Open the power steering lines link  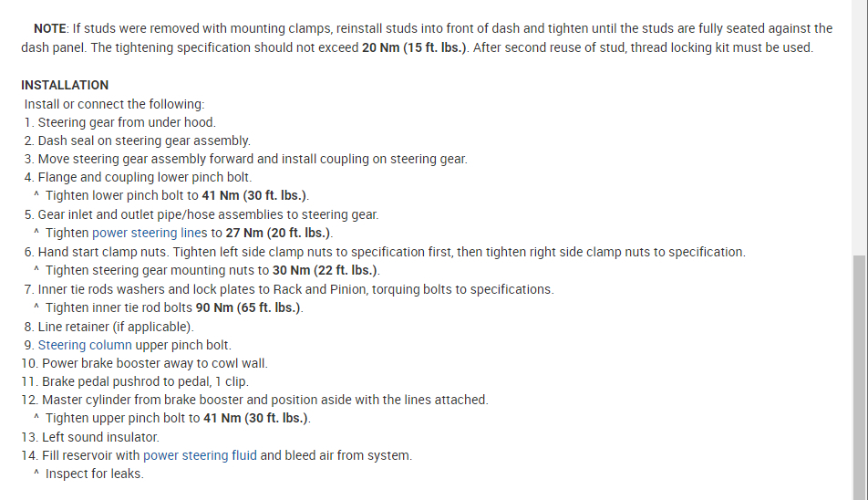point(150,234)
